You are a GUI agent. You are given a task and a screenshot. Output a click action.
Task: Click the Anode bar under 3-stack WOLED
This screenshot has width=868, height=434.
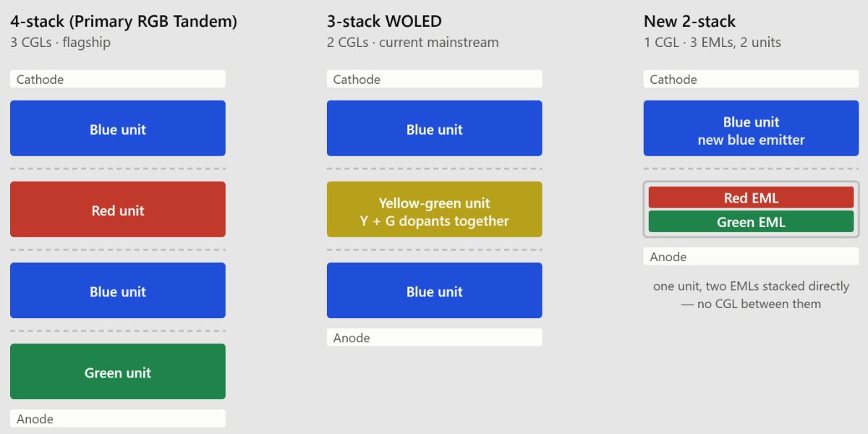point(435,338)
